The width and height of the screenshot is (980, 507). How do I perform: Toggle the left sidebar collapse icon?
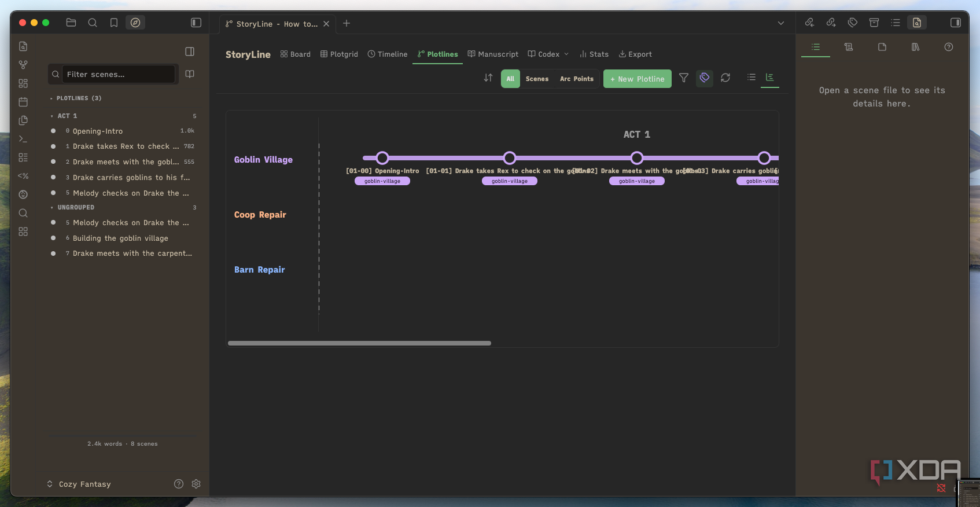(196, 23)
